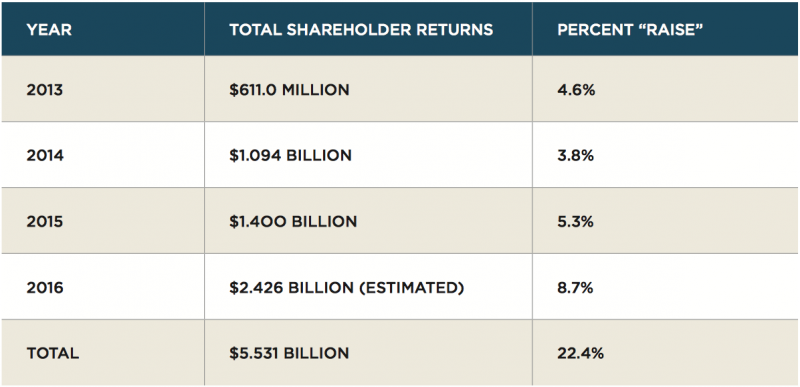Select the 22.4% total raise value
800x387 pixels.
(x=581, y=353)
